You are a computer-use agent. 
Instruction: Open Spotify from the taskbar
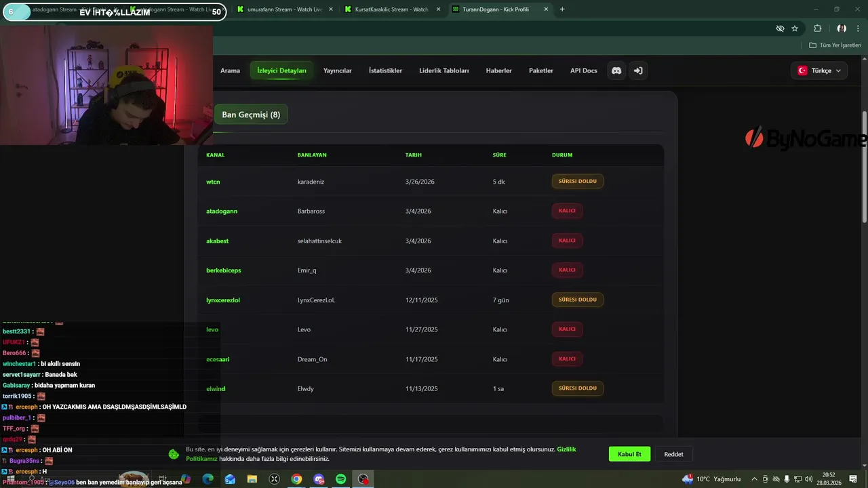point(341,479)
